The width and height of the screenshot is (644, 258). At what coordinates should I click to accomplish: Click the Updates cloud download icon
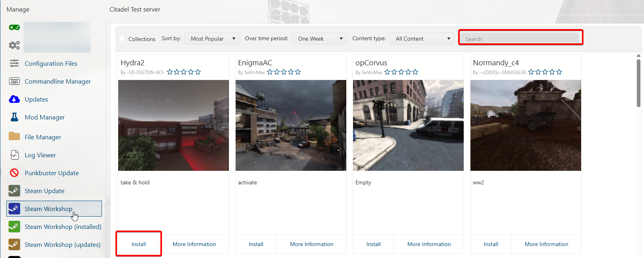tap(14, 99)
